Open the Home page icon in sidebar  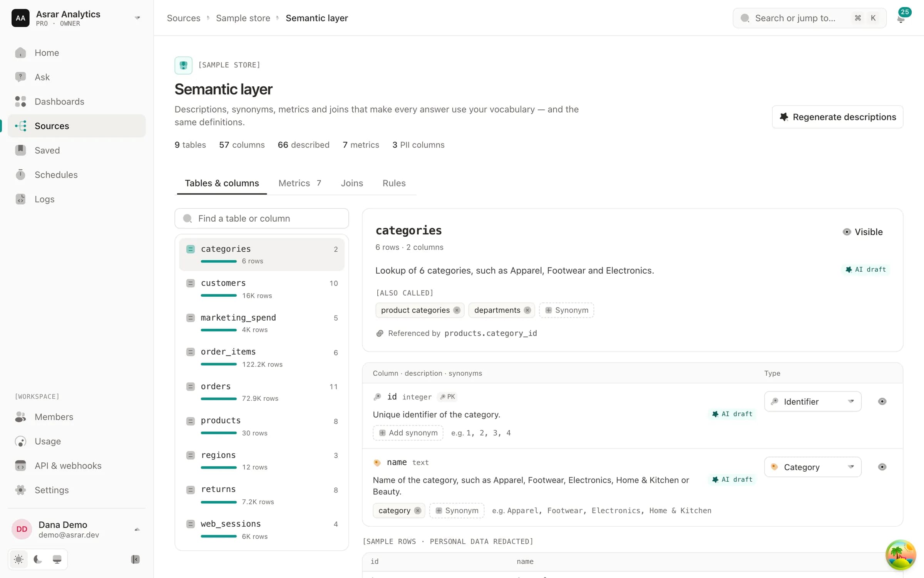[x=20, y=53]
